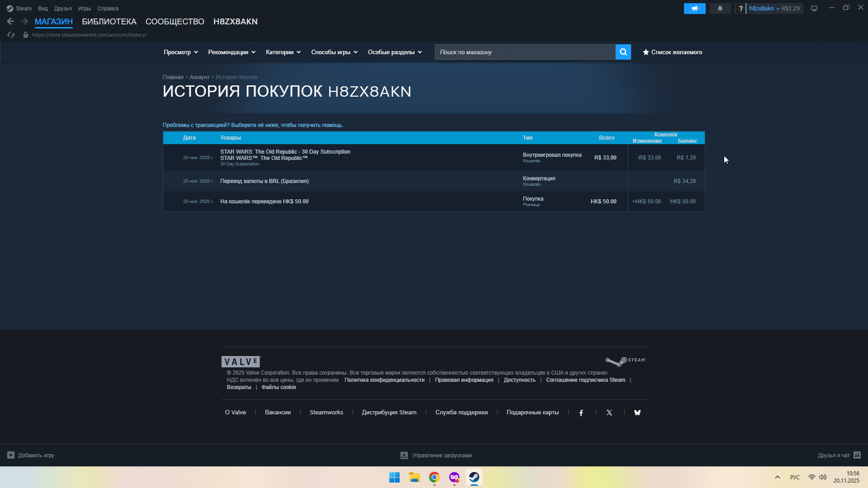Click in the store search field

[x=524, y=52]
